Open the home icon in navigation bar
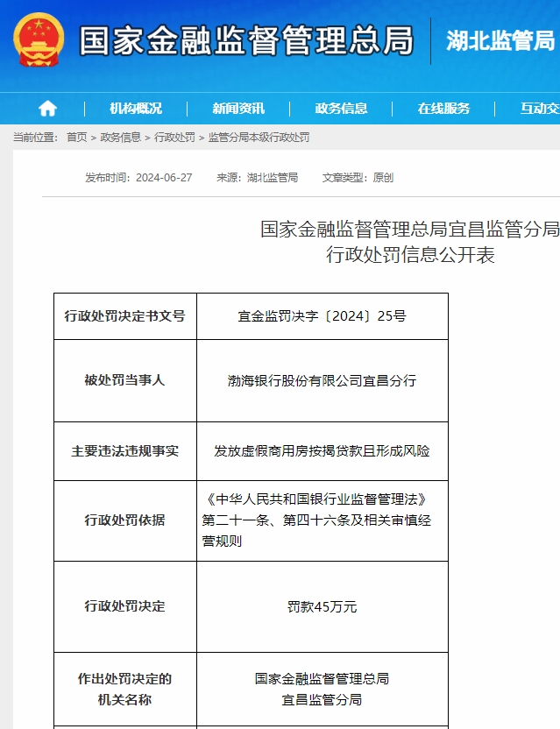 click(47, 109)
